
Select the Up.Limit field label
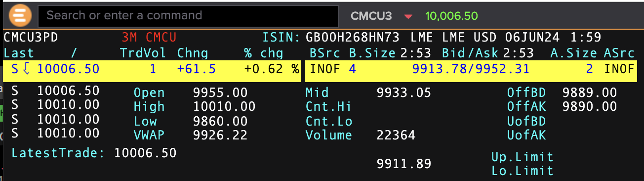point(523,157)
